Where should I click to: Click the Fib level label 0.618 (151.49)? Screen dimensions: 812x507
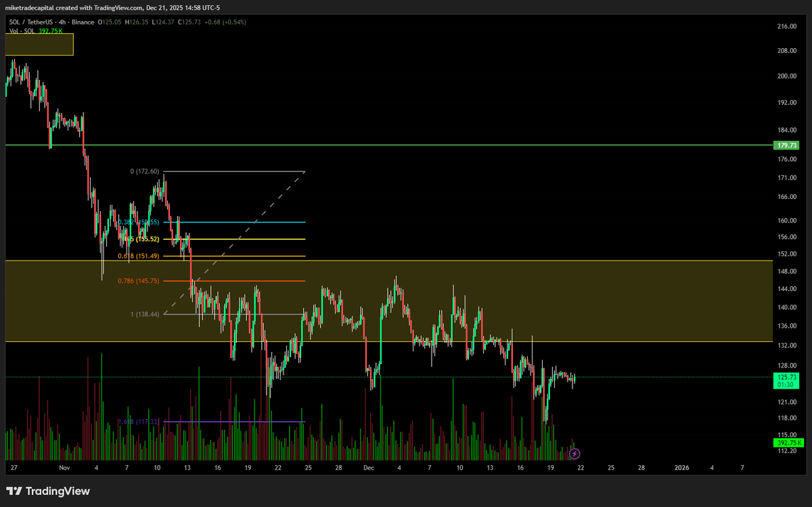pos(139,256)
